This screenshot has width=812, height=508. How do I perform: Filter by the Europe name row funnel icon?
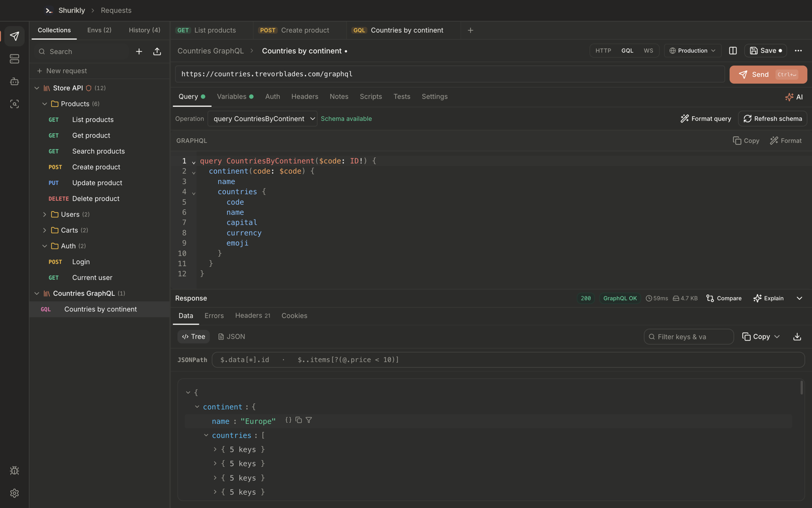(x=309, y=420)
